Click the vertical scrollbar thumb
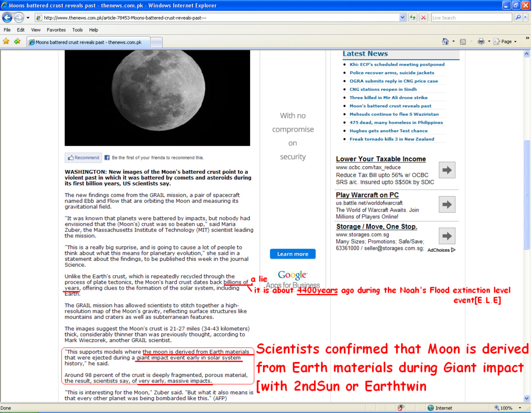 coord(527,195)
